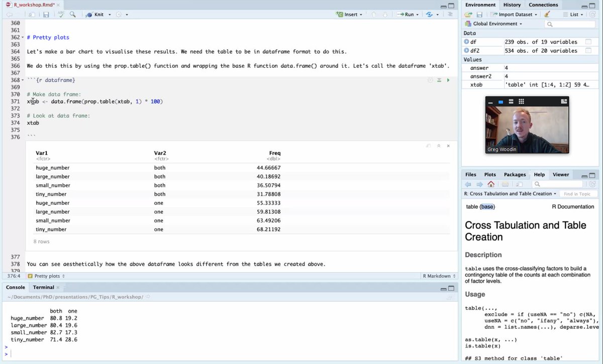Refresh the Help topic

(592, 184)
